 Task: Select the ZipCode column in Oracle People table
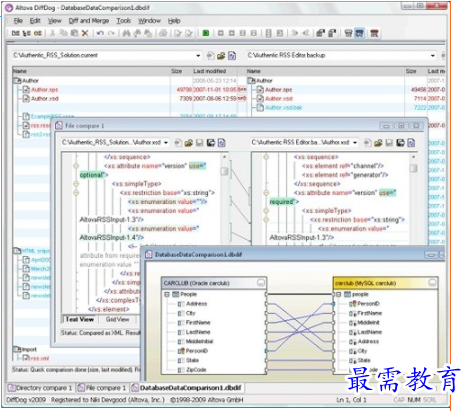[x=196, y=369]
